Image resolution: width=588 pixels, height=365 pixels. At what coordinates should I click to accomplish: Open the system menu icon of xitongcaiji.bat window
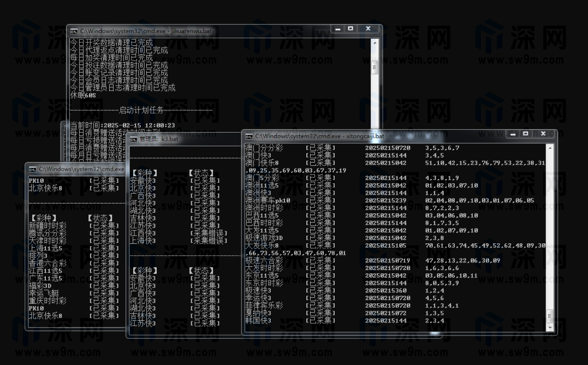coord(249,136)
